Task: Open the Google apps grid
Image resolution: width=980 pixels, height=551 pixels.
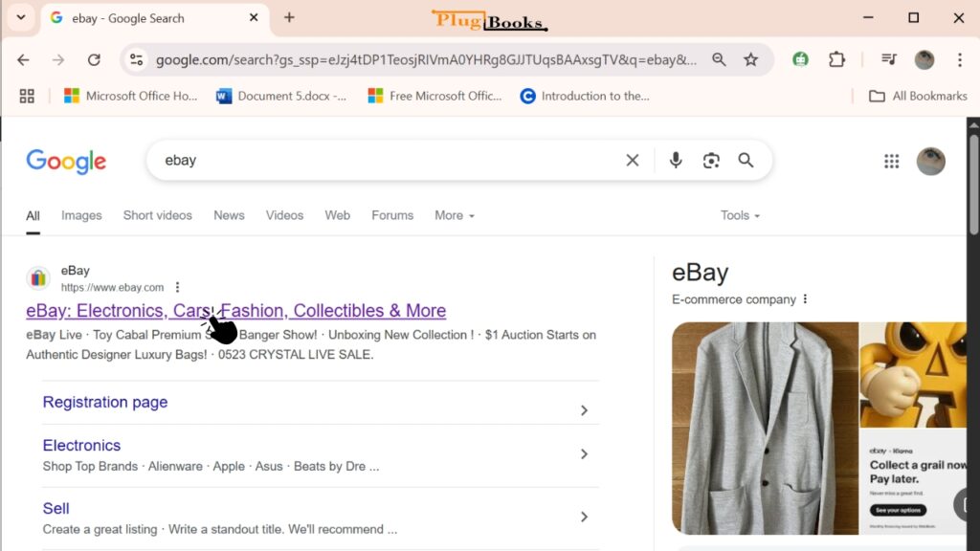Action: [892, 161]
